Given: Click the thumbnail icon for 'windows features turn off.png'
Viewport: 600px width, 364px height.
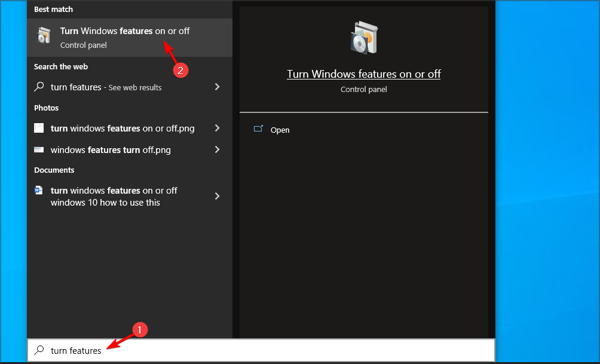Looking at the screenshot, I should 39,149.
